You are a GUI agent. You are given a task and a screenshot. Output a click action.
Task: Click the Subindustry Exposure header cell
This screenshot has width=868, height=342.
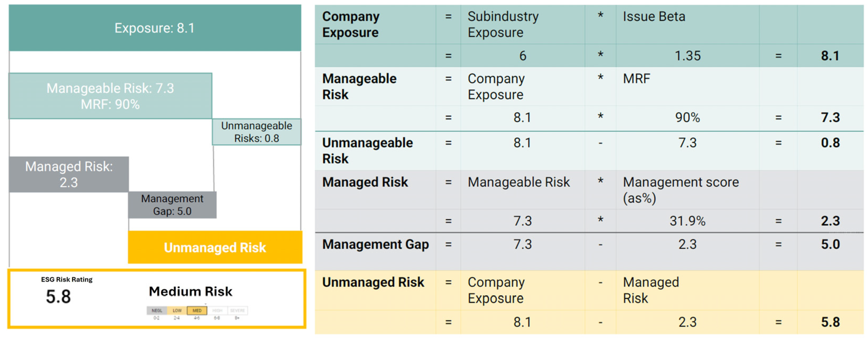[x=503, y=25]
